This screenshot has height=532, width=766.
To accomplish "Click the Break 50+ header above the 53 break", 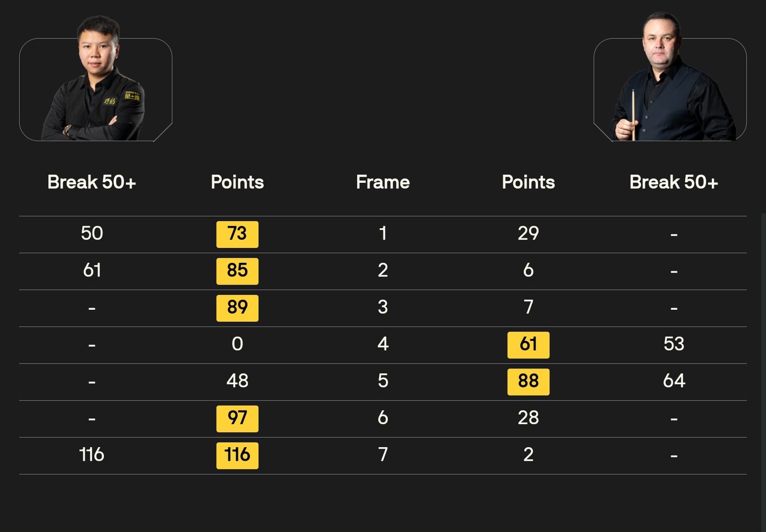I will coord(674,182).
